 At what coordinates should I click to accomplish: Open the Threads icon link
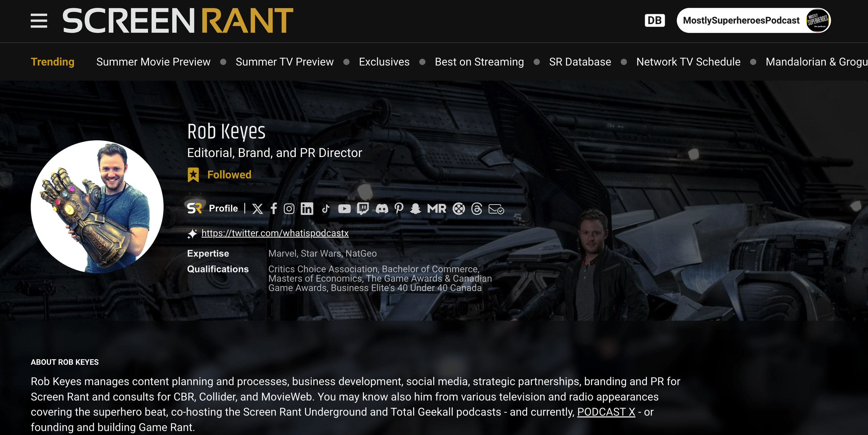(477, 208)
